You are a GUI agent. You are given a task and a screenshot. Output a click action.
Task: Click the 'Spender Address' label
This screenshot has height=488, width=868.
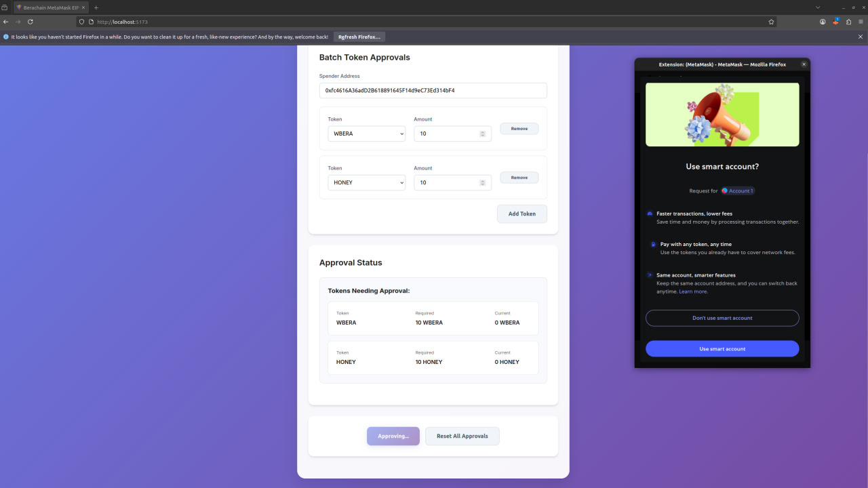(x=340, y=76)
